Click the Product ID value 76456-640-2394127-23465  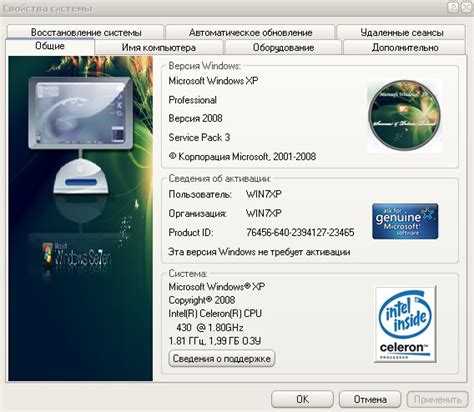click(x=300, y=232)
